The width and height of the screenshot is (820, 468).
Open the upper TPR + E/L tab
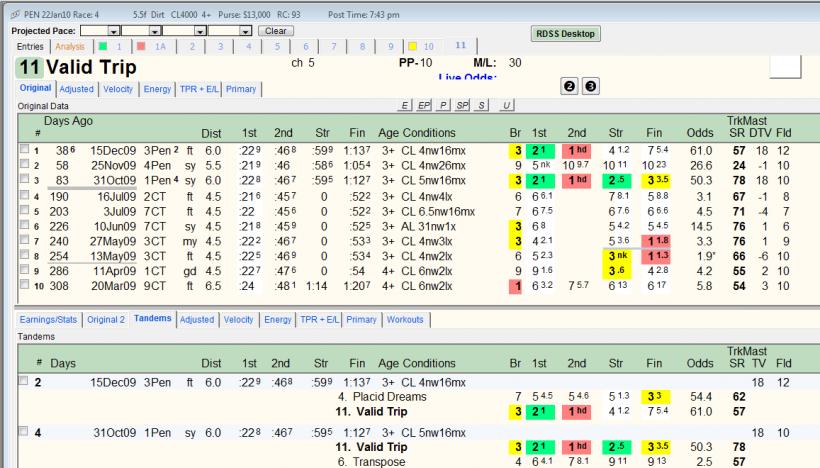click(199, 89)
